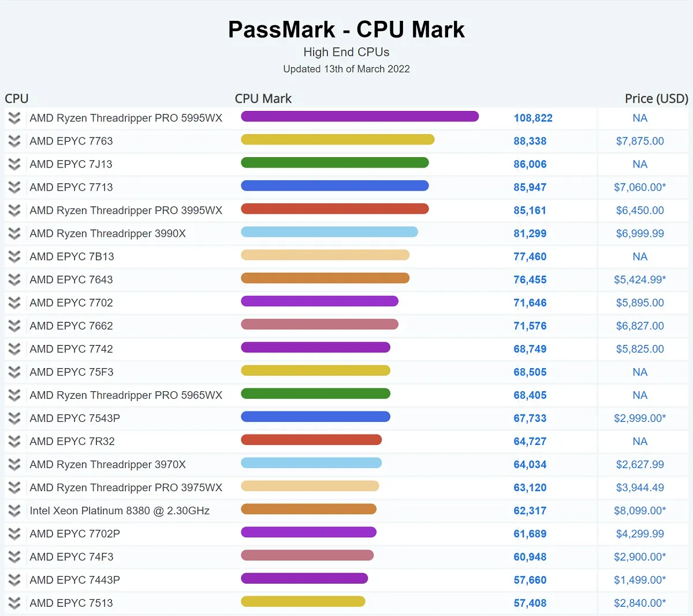Click the price $8,099.00*
693x616 pixels.
[640, 511]
